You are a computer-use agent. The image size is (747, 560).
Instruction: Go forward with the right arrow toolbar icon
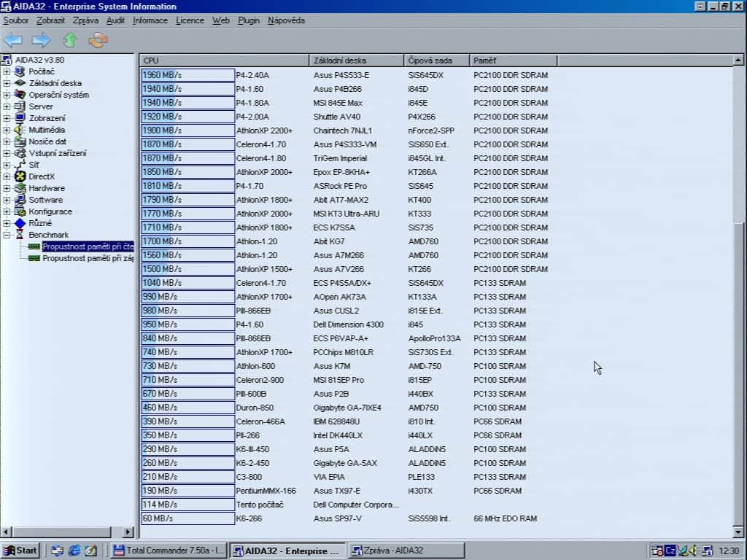click(41, 40)
